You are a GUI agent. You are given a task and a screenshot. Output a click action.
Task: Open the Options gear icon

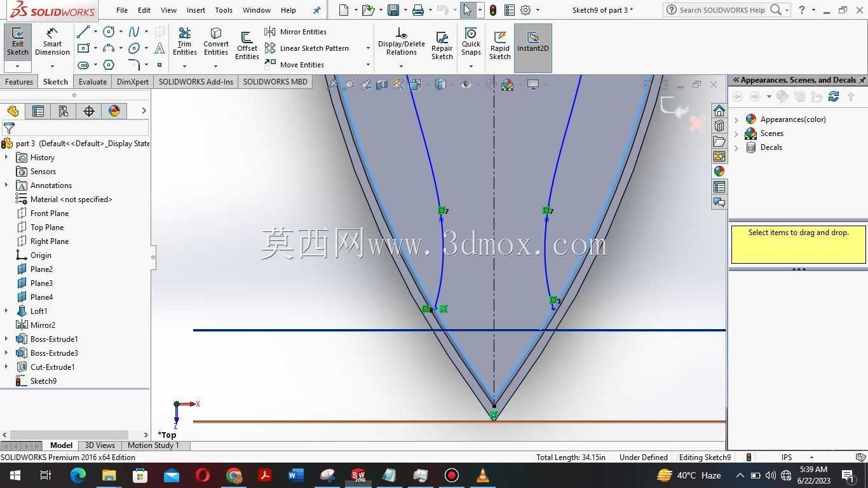tap(526, 10)
